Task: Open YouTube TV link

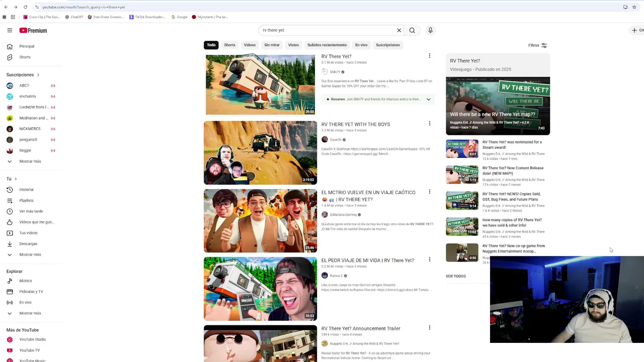Action: [30, 350]
